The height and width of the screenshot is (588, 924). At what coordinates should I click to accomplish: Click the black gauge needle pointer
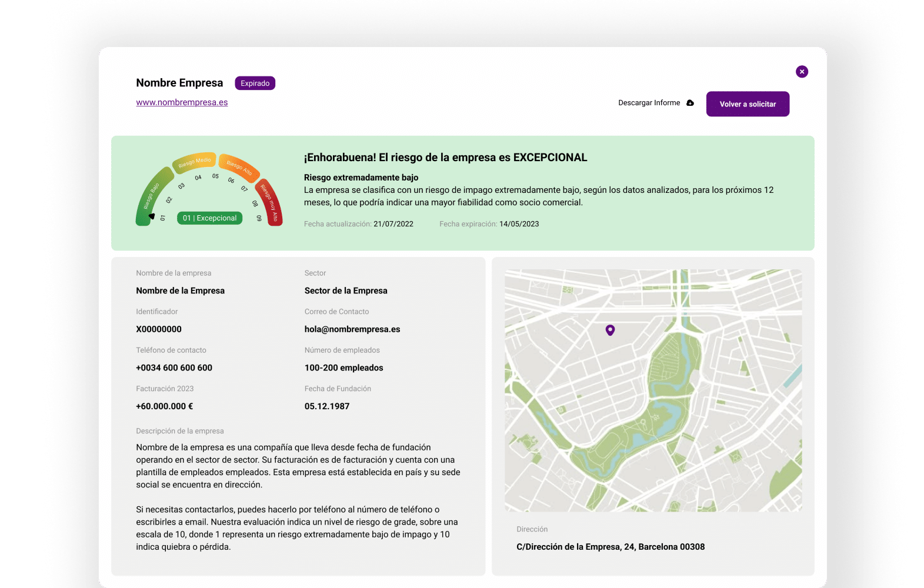(x=152, y=216)
